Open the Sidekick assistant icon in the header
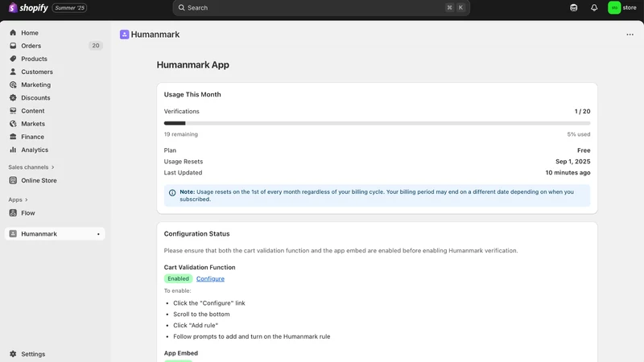 click(x=574, y=8)
